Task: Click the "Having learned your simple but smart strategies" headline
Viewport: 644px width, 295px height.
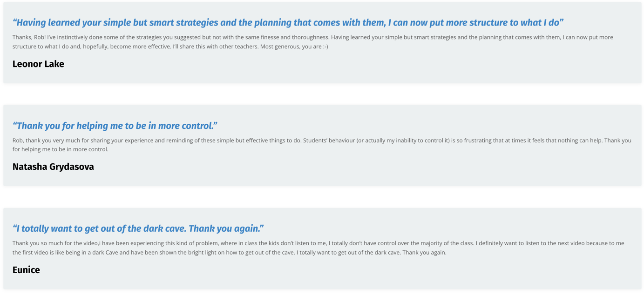Action: point(288,22)
